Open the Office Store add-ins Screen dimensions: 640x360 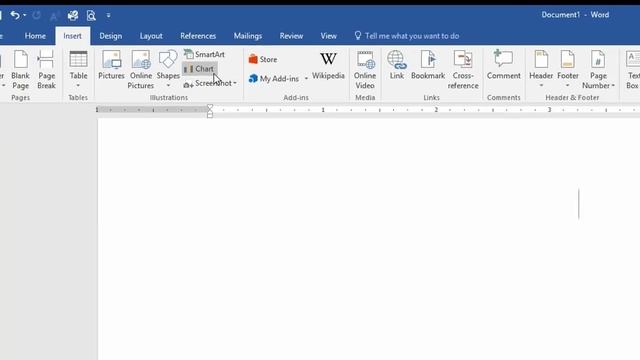pyautogui.click(x=263, y=60)
